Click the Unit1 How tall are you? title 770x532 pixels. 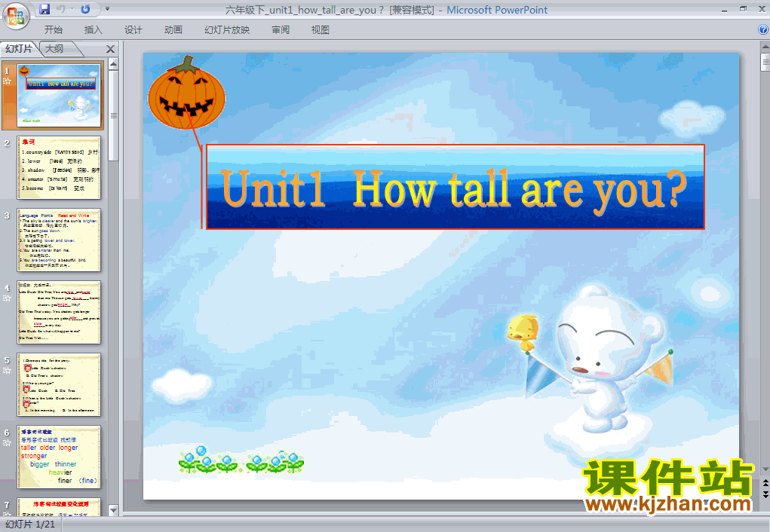pyautogui.click(x=456, y=187)
